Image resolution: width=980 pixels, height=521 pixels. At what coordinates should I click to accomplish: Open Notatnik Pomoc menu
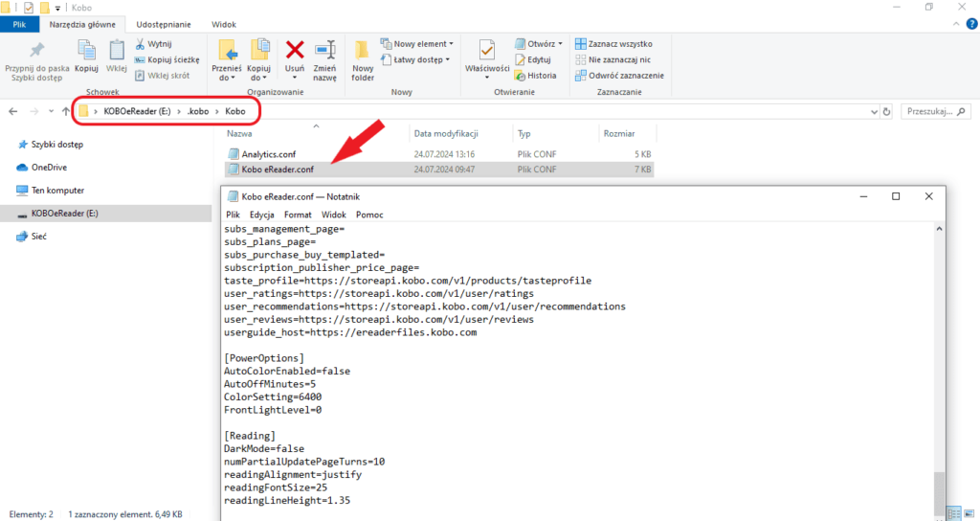369,215
